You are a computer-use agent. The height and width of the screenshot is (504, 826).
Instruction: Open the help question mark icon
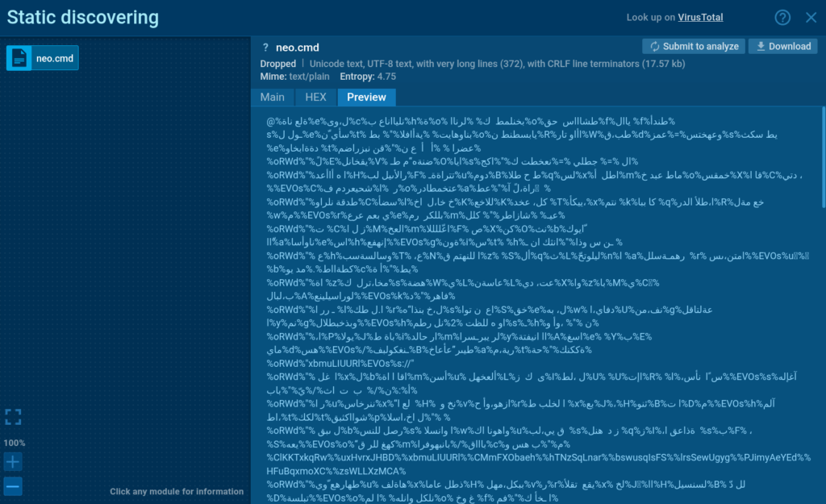(782, 18)
